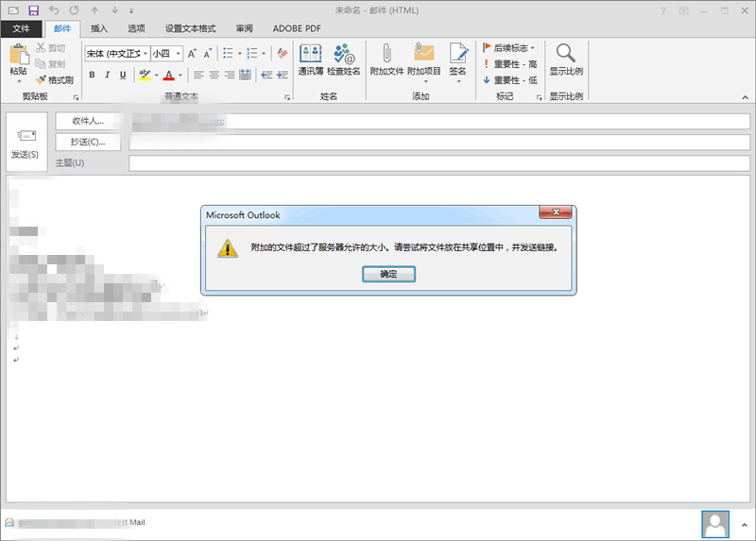Open the ADOBE PDF tab

(297, 28)
